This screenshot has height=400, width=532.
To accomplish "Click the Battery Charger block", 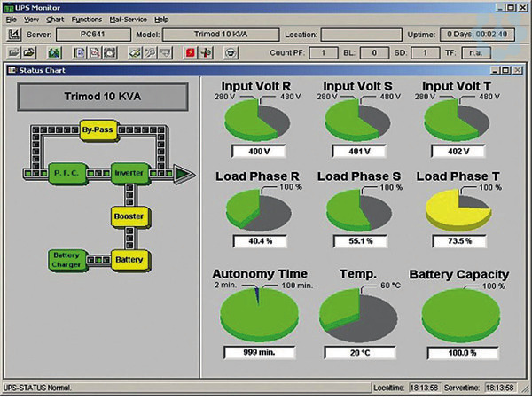I will [x=66, y=259].
